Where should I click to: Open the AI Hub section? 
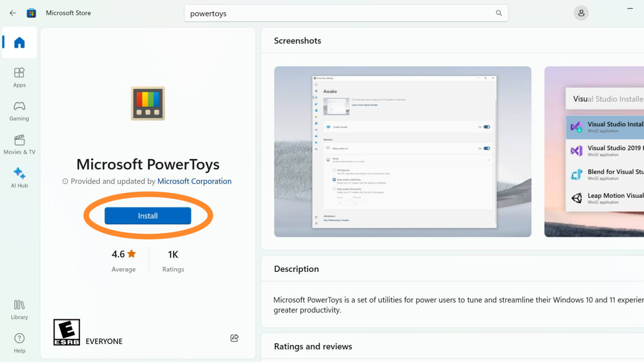pos(19,178)
